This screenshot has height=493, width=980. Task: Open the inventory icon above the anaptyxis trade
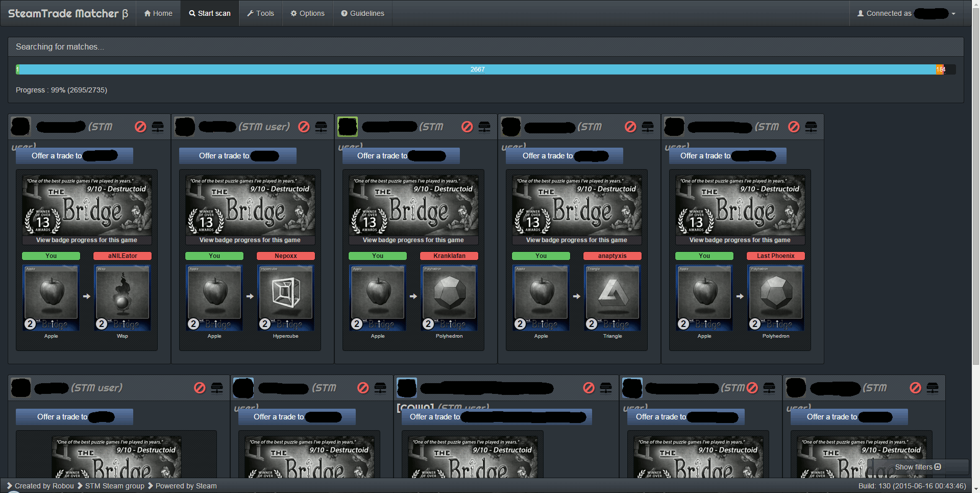point(648,127)
